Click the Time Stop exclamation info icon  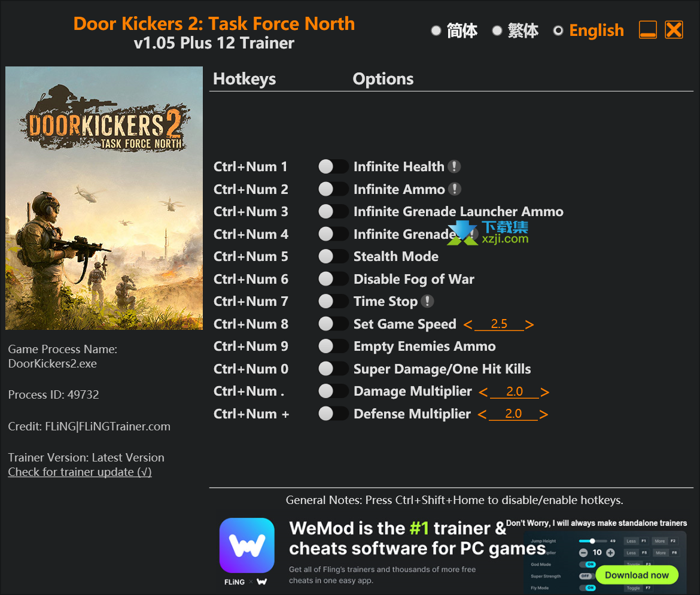click(427, 301)
